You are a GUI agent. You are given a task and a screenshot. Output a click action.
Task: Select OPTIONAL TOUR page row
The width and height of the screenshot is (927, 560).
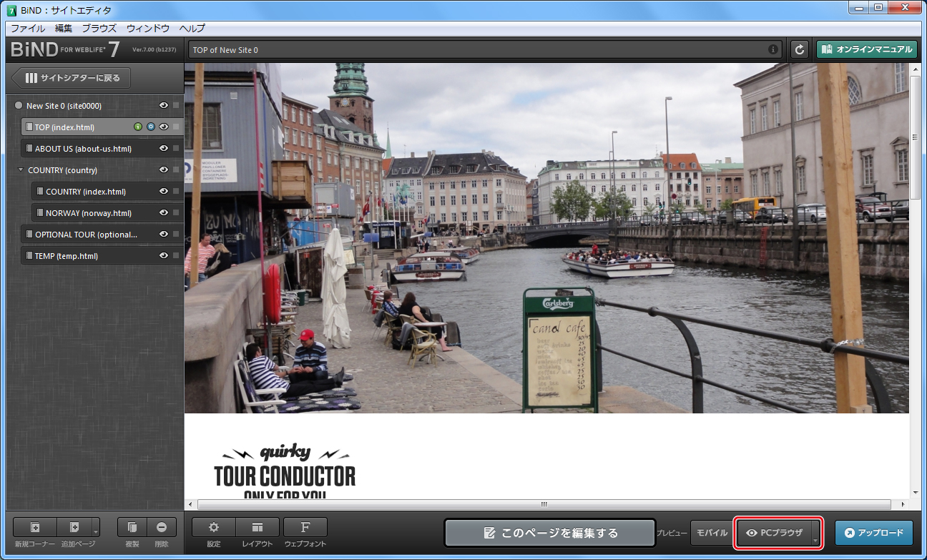(102, 235)
